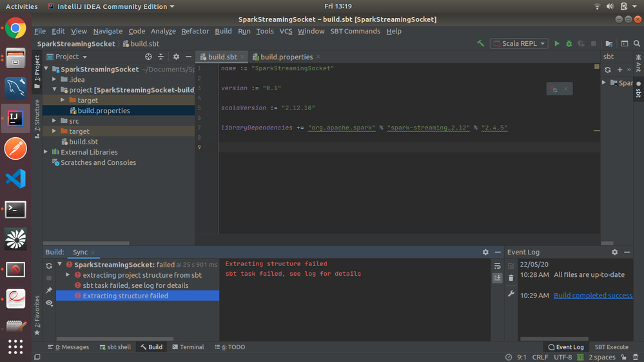Click the Project tree horizontal scrollbar
This screenshot has height=362, width=644.
tap(86, 243)
